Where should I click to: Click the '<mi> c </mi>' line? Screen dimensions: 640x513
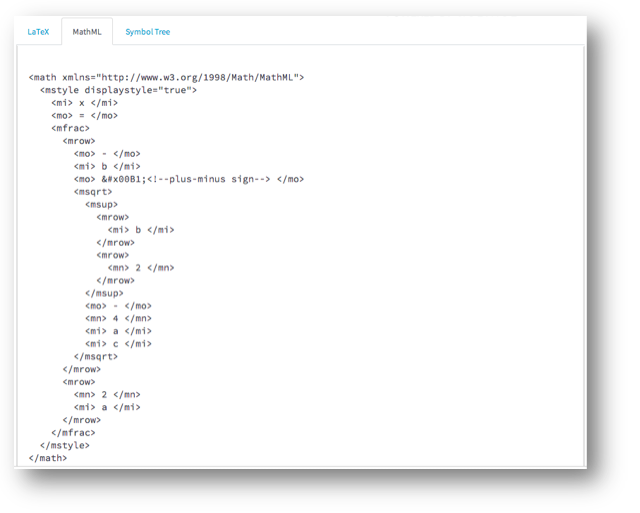click(x=118, y=344)
